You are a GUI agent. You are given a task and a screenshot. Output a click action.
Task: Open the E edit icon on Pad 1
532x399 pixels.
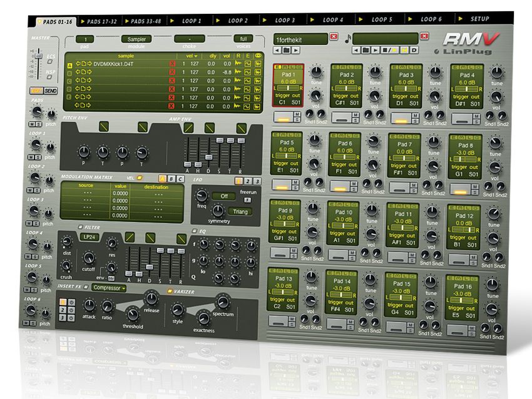279,67
